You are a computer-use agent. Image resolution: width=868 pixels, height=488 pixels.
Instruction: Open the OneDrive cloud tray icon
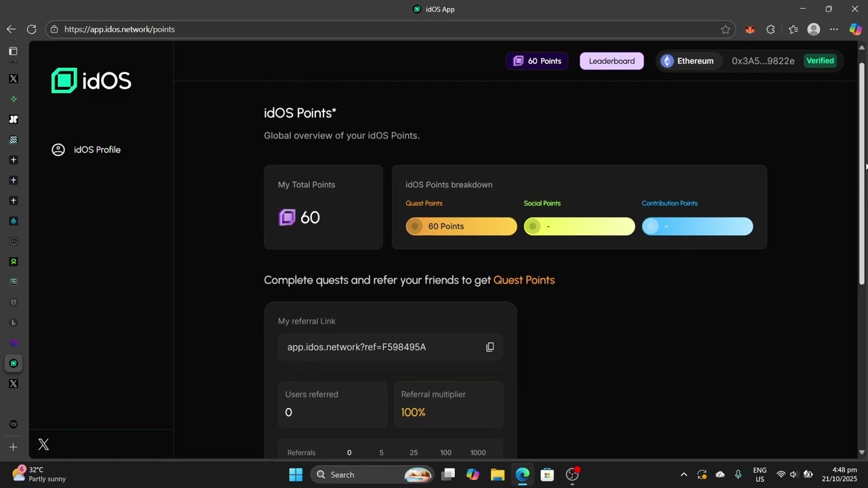(x=720, y=474)
